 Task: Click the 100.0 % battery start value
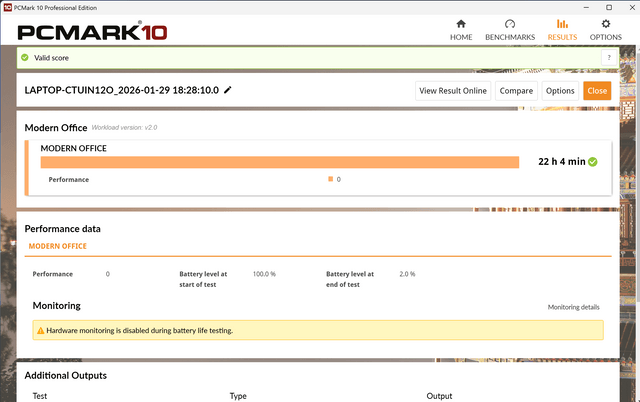[264, 274]
